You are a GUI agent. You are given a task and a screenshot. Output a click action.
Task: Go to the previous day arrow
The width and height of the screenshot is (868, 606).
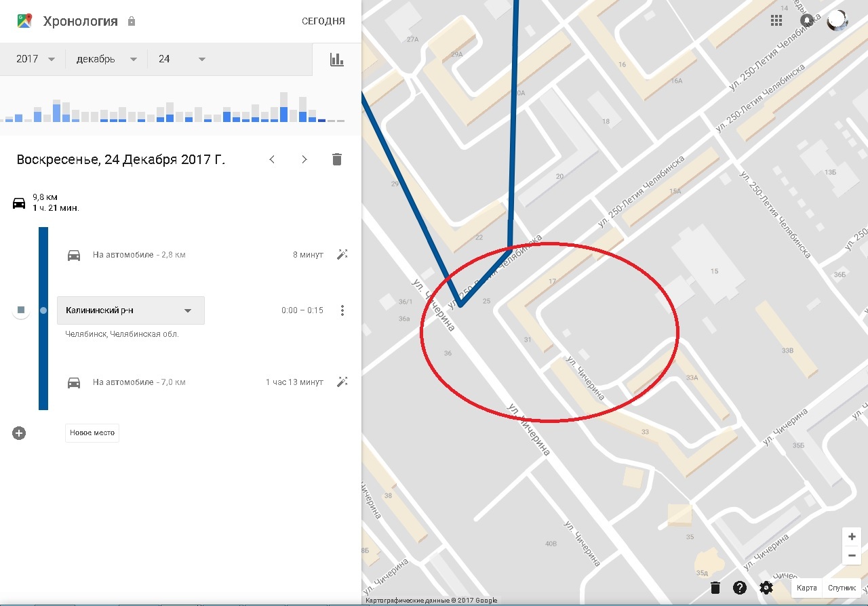(x=272, y=159)
